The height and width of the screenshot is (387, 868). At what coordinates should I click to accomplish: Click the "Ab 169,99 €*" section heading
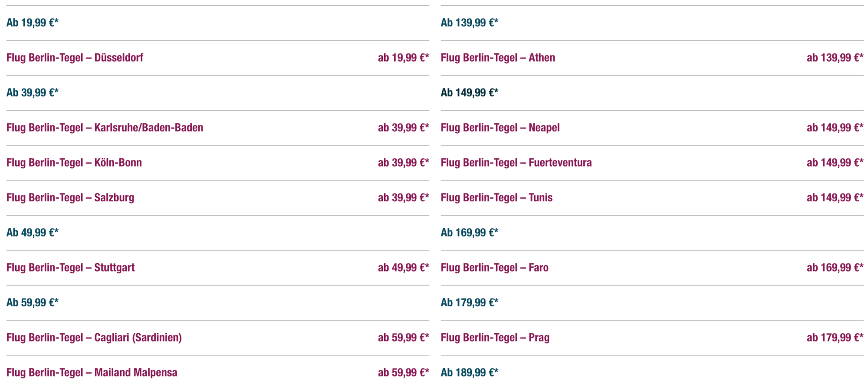point(469,233)
